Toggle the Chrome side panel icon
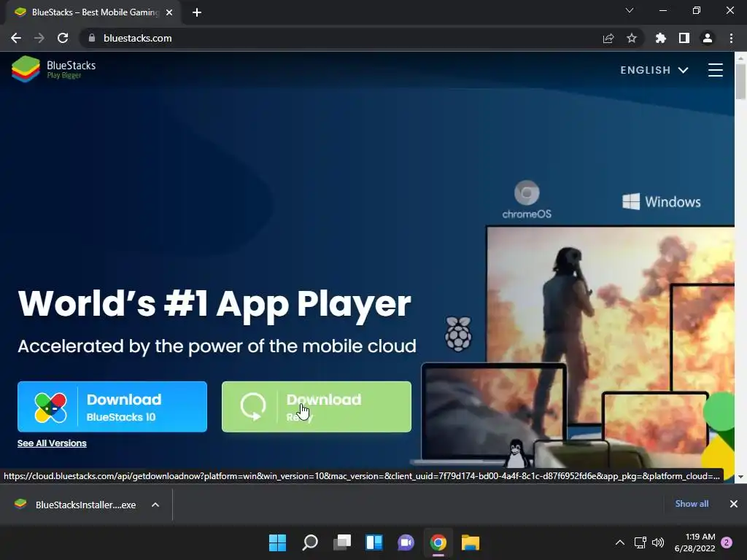Screen dimensions: 747x560 684,38
